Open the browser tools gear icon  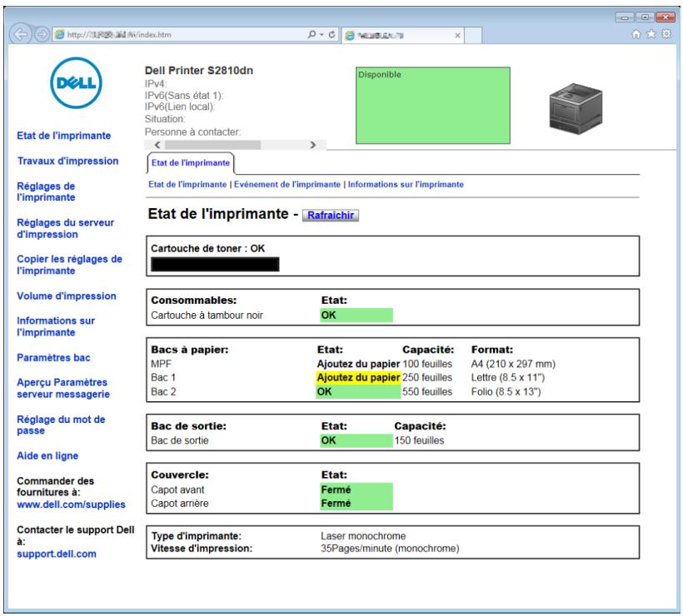pos(666,34)
